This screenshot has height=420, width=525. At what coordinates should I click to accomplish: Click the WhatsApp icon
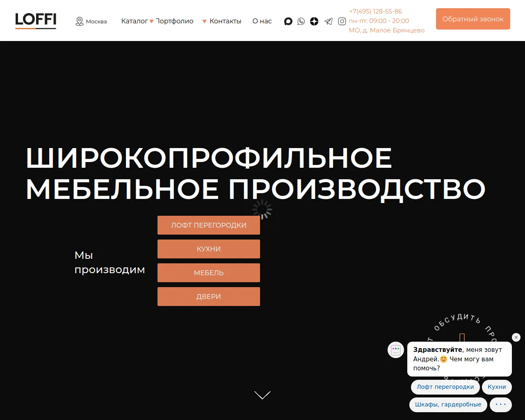coord(301,21)
